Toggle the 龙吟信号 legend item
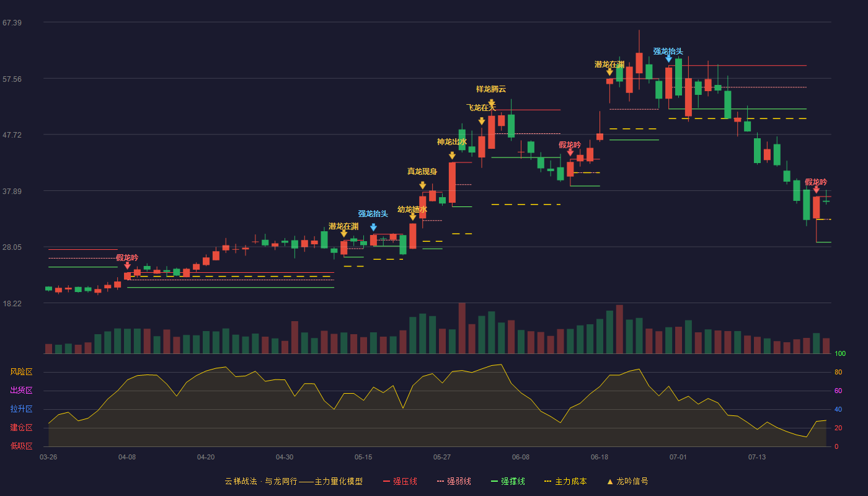The image size is (868, 496). [627, 481]
